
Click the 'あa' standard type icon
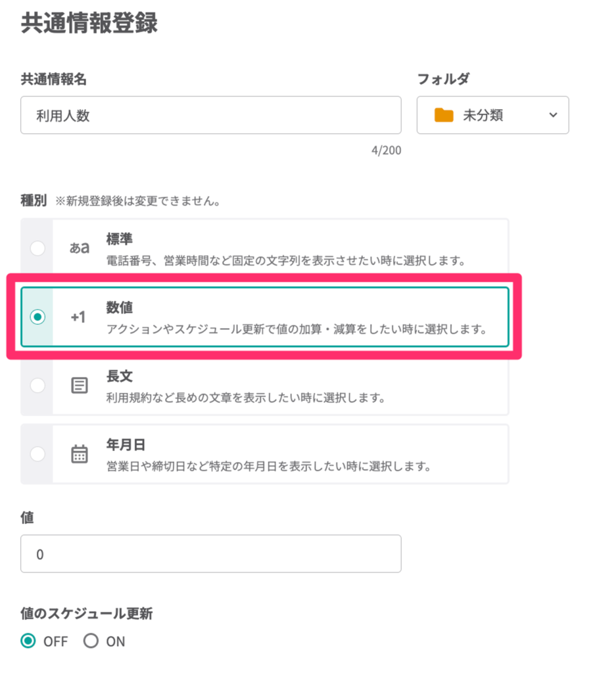click(79, 248)
